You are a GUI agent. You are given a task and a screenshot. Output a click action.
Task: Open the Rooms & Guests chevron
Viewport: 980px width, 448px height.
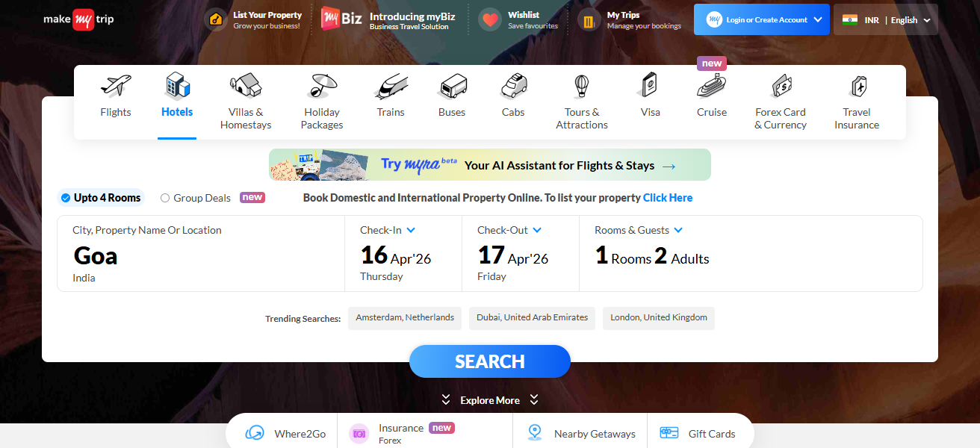(678, 230)
